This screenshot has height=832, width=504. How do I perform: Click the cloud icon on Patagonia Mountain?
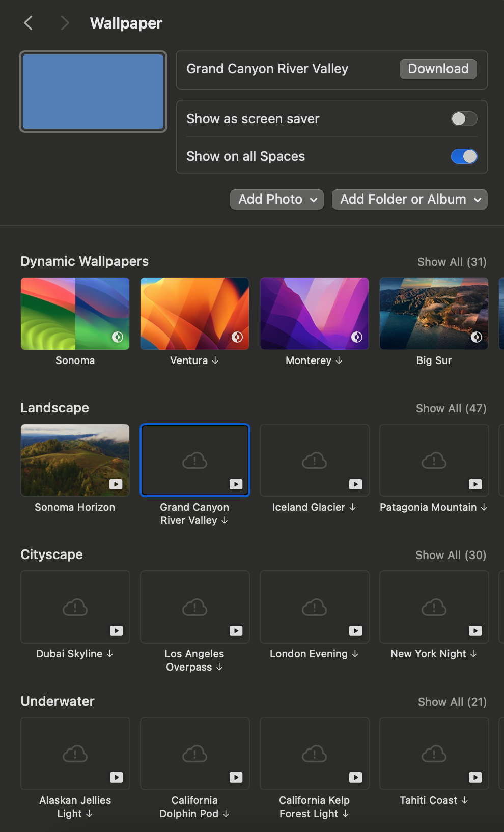coord(434,461)
